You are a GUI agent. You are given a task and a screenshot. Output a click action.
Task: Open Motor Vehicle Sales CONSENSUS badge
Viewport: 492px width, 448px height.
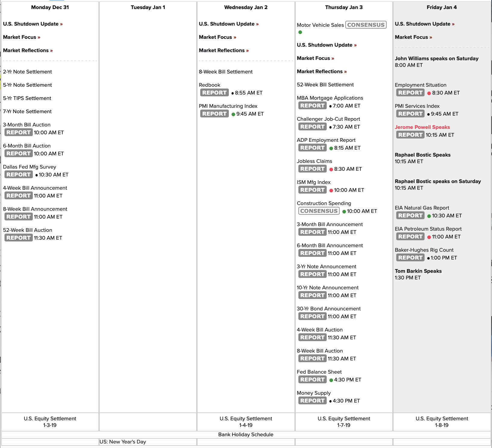tap(366, 25)
